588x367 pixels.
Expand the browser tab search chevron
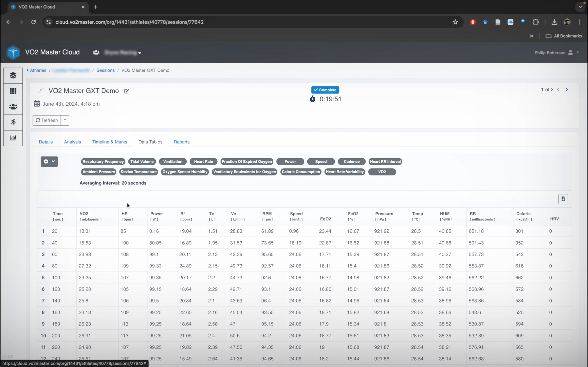(580, 7)
